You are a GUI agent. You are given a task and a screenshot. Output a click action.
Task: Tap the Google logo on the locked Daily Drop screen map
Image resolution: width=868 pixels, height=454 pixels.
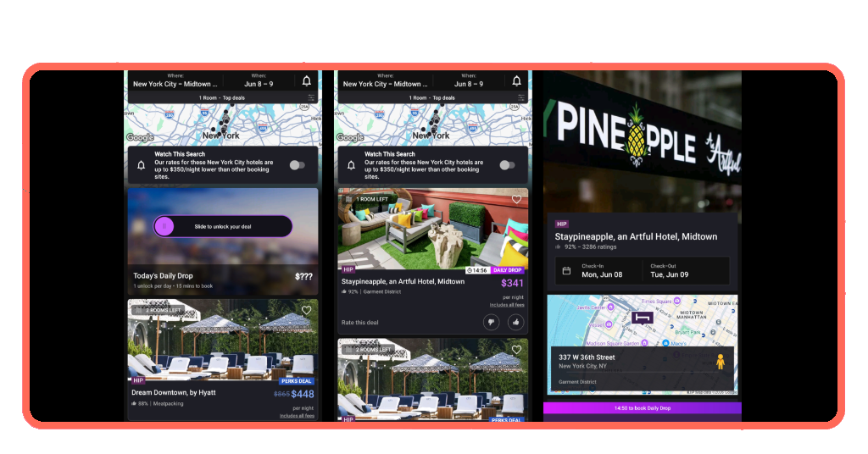coord(140,137)
